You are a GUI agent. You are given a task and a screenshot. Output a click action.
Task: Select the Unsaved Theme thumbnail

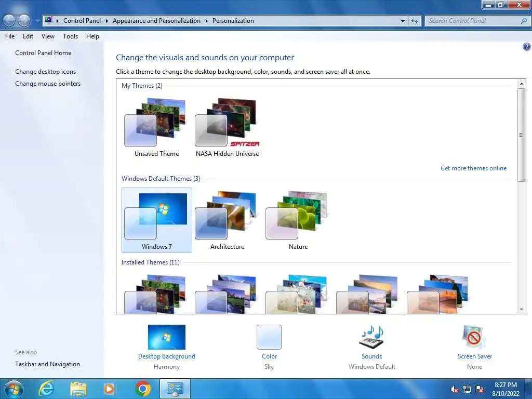point(156,127)
